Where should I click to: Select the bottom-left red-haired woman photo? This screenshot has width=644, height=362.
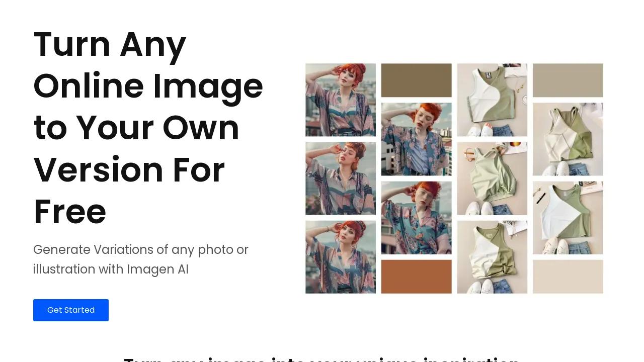(x=341, y=257)
